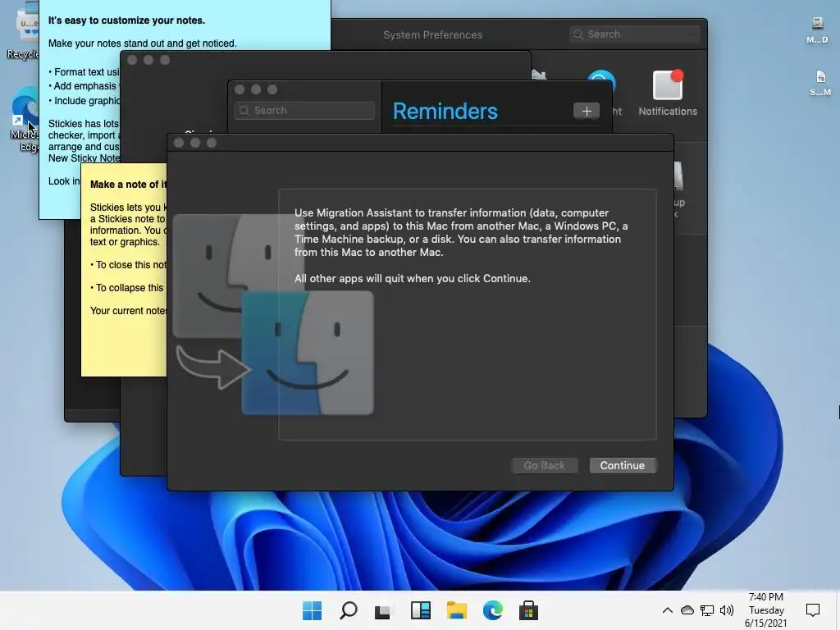Select the M...D desktop icon

(x=818, y=30)
